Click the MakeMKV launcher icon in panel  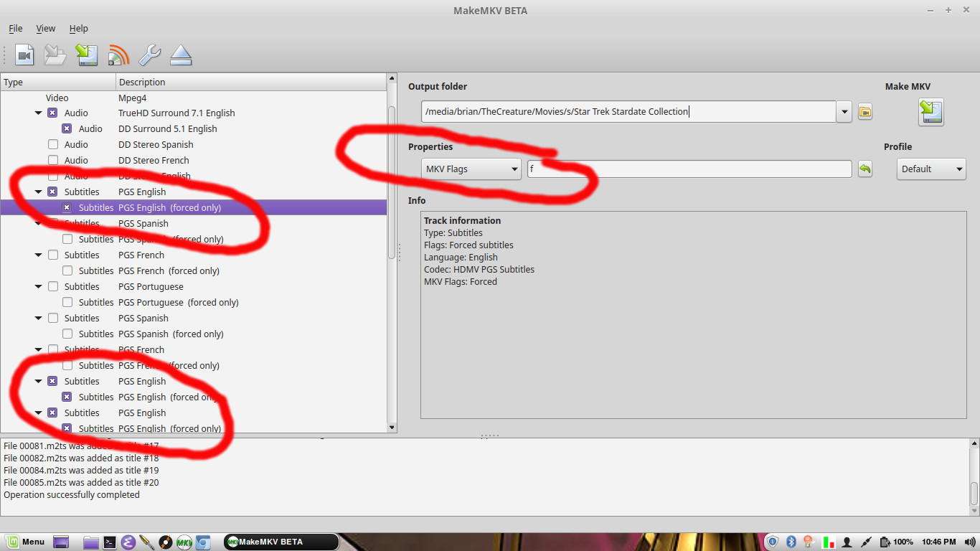184,542
